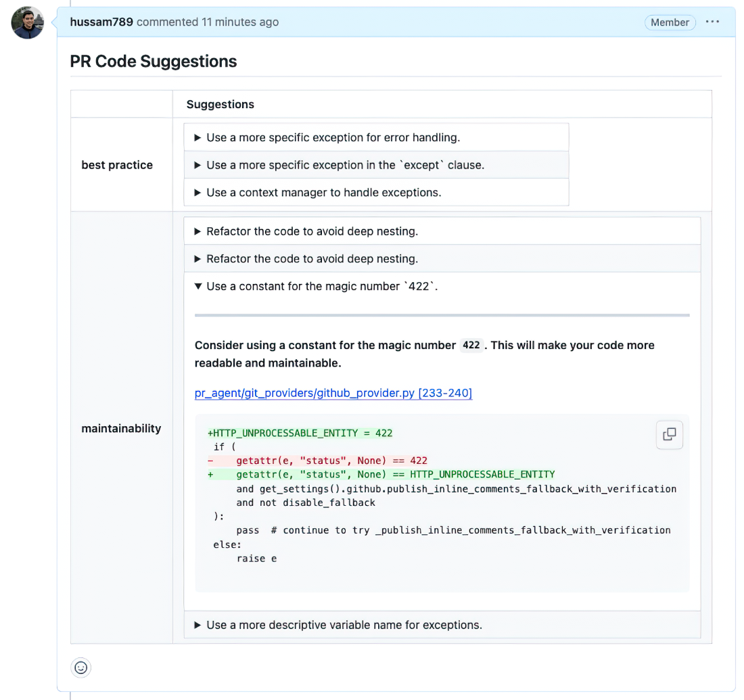Image resolution: width=744 pixels, height=700 pixels.
Task: Click the "11 minutes ago" timestamp
Action: 240,22
